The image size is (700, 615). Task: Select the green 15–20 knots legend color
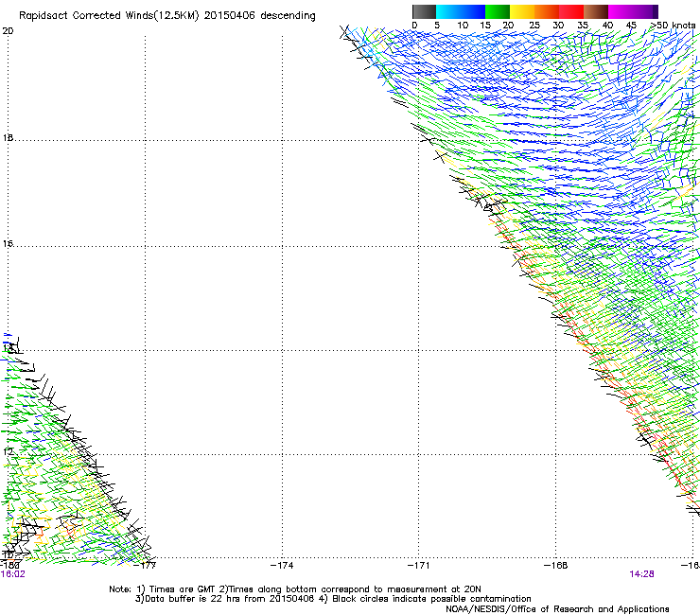click(498, 11)
